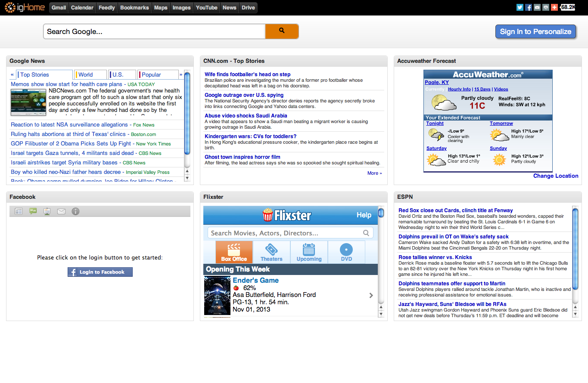Click Tonight's weather cloud-lightning icon
588x383 pixels.
pos(436,135)
